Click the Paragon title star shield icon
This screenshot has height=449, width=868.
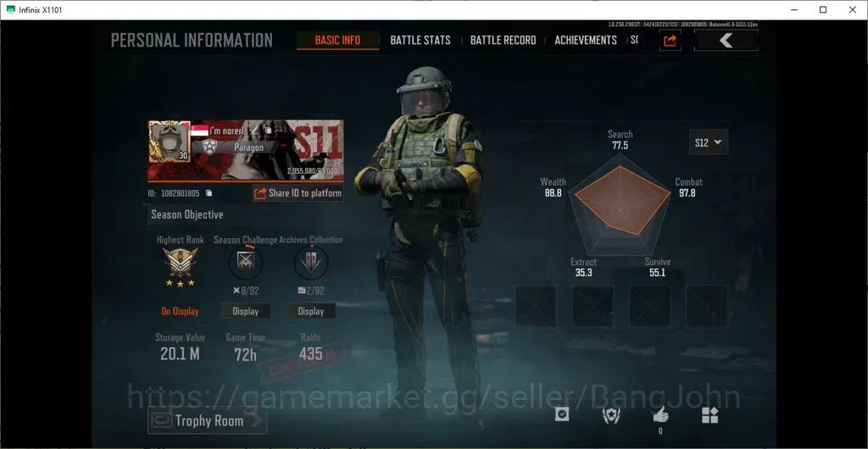coord(209,147)
